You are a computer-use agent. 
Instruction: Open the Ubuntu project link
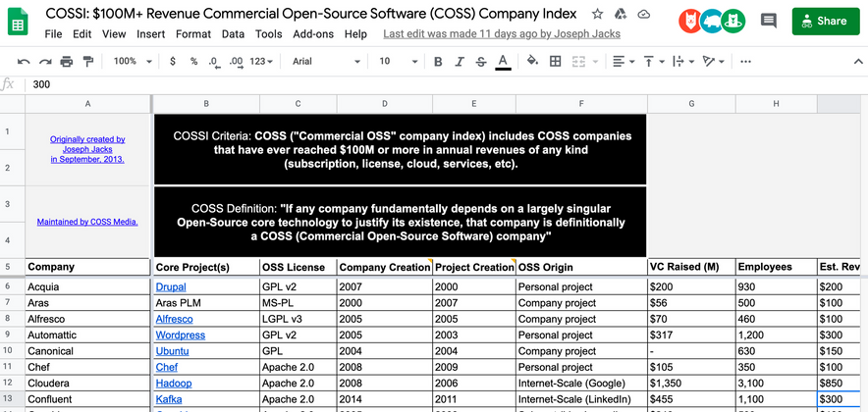[172, 351]
